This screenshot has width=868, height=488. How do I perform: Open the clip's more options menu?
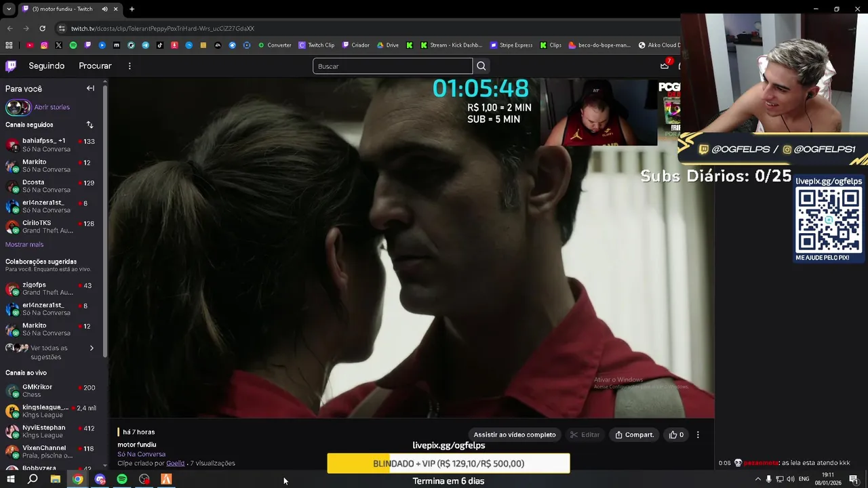(698, 434)
